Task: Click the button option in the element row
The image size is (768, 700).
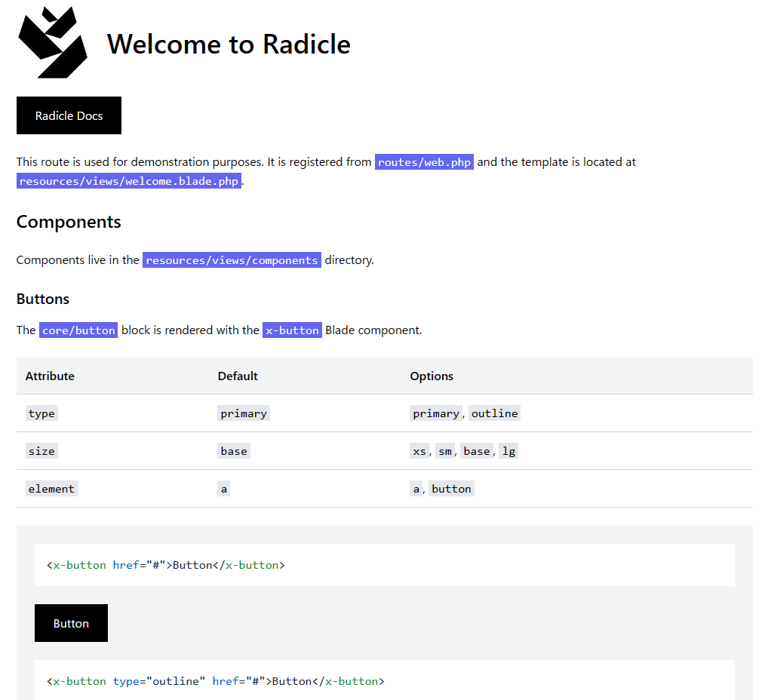Action: pyautogui.click(x=451, y=489)
